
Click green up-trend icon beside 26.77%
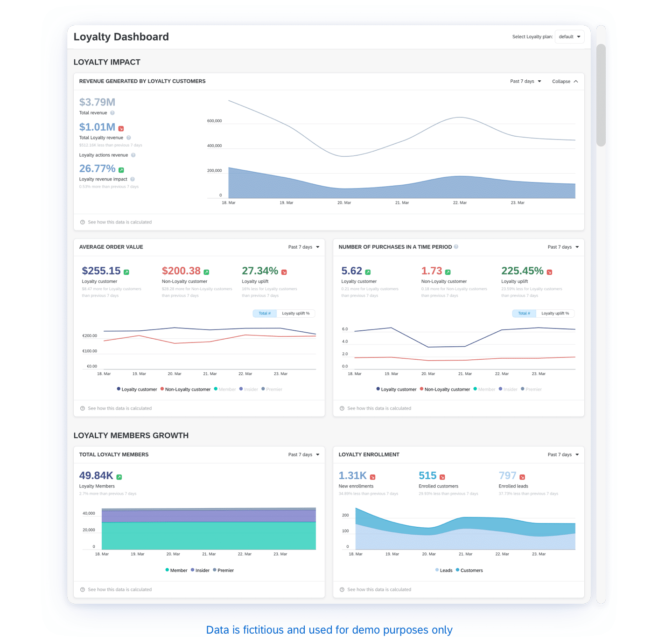pos(121,170)
